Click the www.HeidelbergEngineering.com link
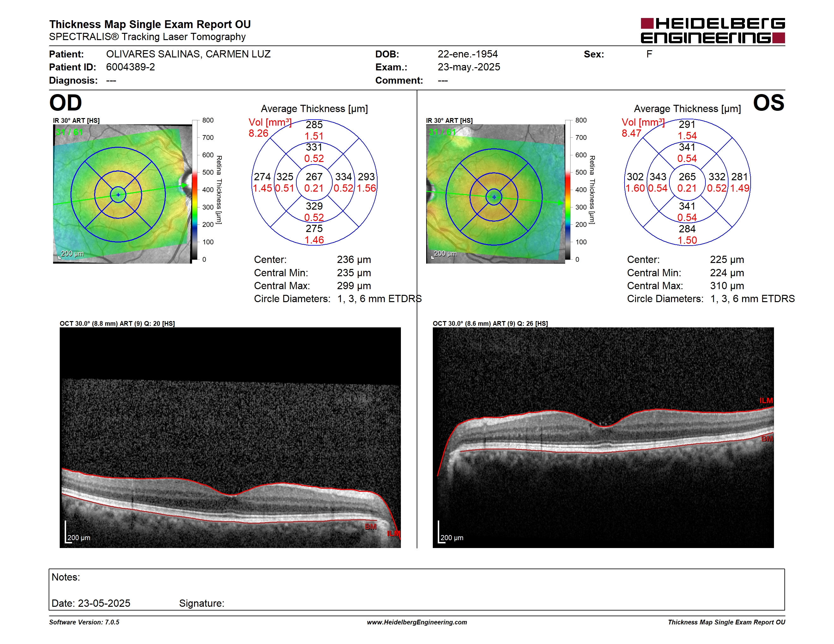The width and height of the screenshot is (834, 644). tap(417, 622)
